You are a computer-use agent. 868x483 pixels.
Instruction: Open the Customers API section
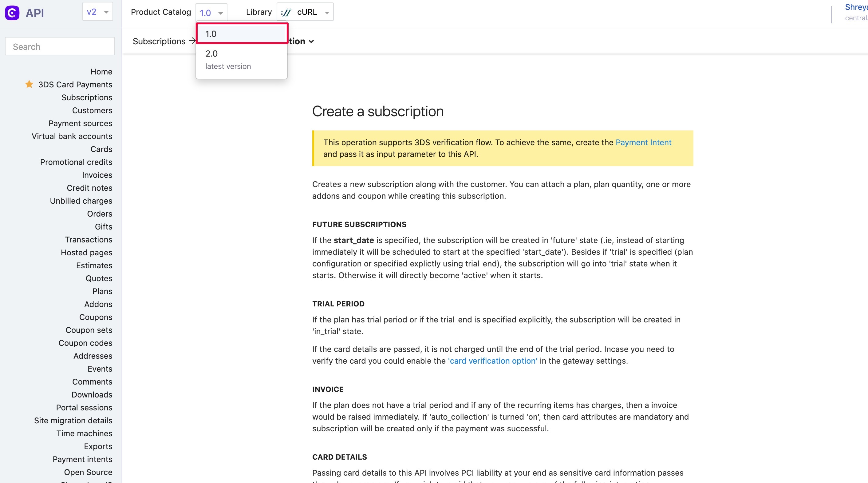pos(92,110)
